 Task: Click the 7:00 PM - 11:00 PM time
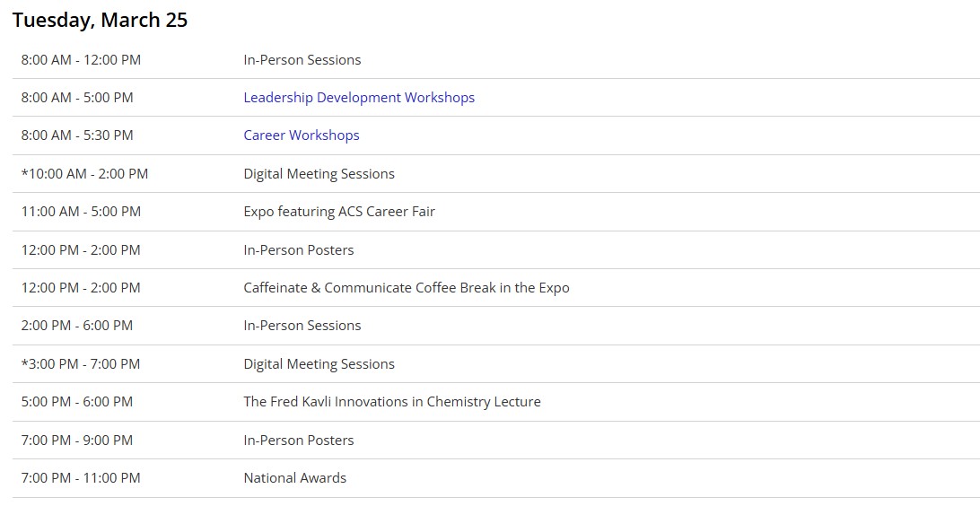point(81,478)
